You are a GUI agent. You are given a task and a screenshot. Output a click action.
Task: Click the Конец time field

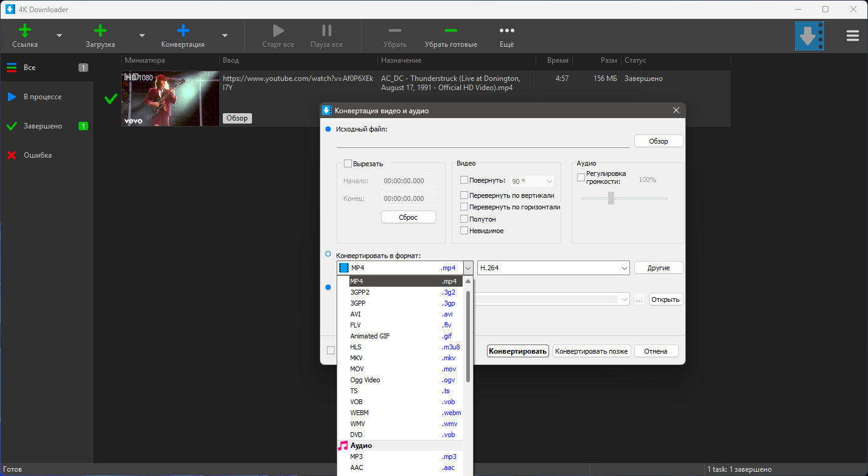pos(408,199)
